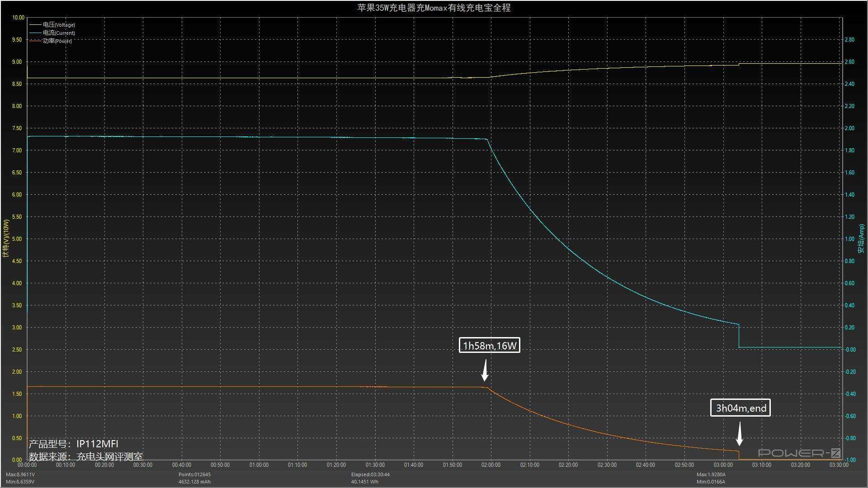Click the 2.80 right axis tick label
Viewport: 868px width, 488px height.
click(850, 40)
